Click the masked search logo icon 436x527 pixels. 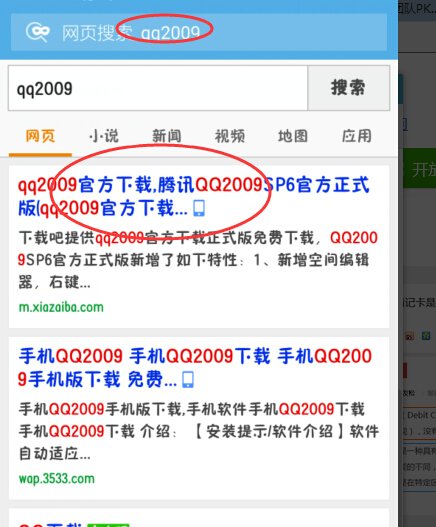tap(38, 33)
